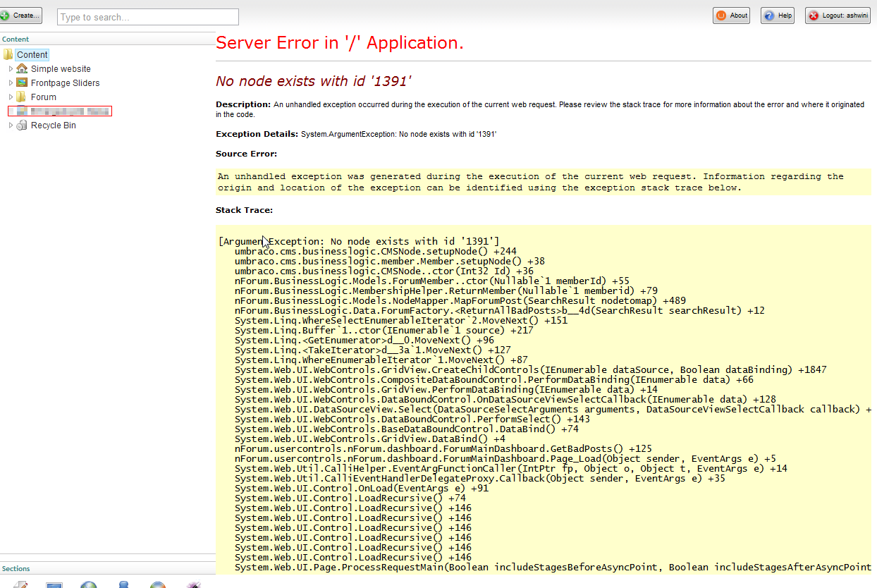Click the 'Control.OnLoad(EventArgs e) +91' line

pyautogui.click(x=362, y=488)
